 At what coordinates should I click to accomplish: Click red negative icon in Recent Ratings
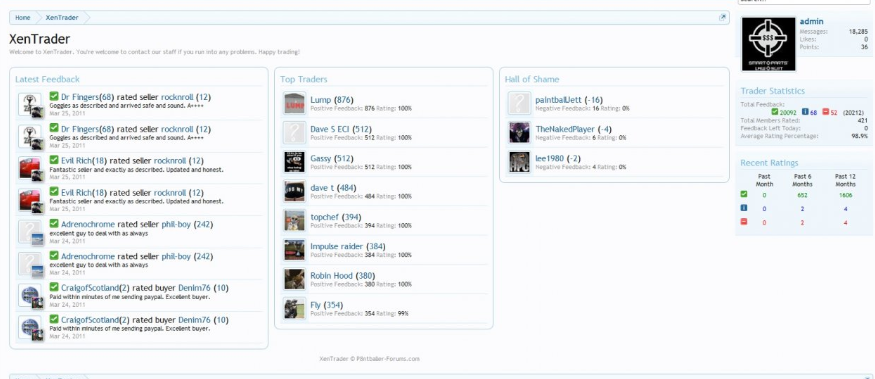[743, 222]
